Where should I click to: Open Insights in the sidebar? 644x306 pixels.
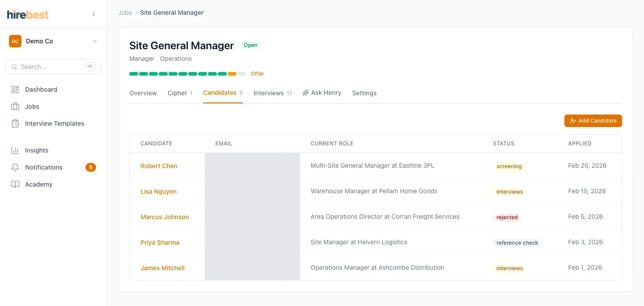53,150
